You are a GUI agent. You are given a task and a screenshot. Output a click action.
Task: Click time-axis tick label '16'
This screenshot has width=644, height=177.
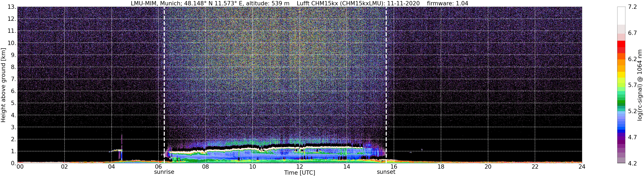pos(394,167)
